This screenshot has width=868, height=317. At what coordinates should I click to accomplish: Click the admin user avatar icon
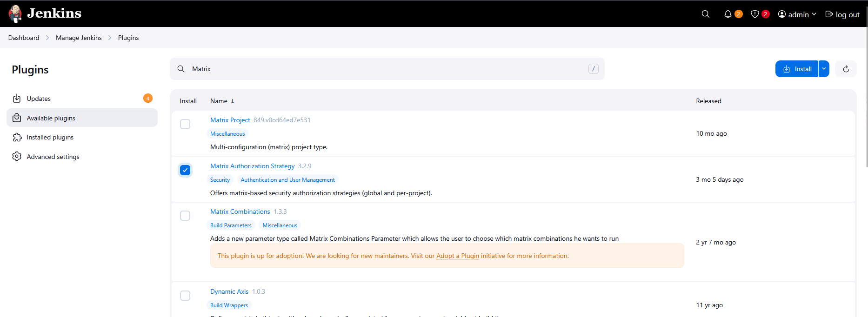tap(782, 14)
